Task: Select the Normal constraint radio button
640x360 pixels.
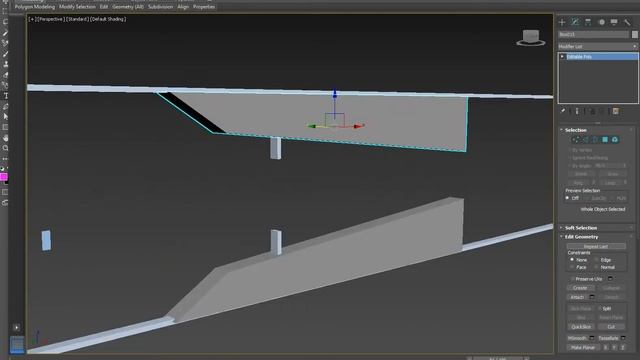Action: [596, 267]
